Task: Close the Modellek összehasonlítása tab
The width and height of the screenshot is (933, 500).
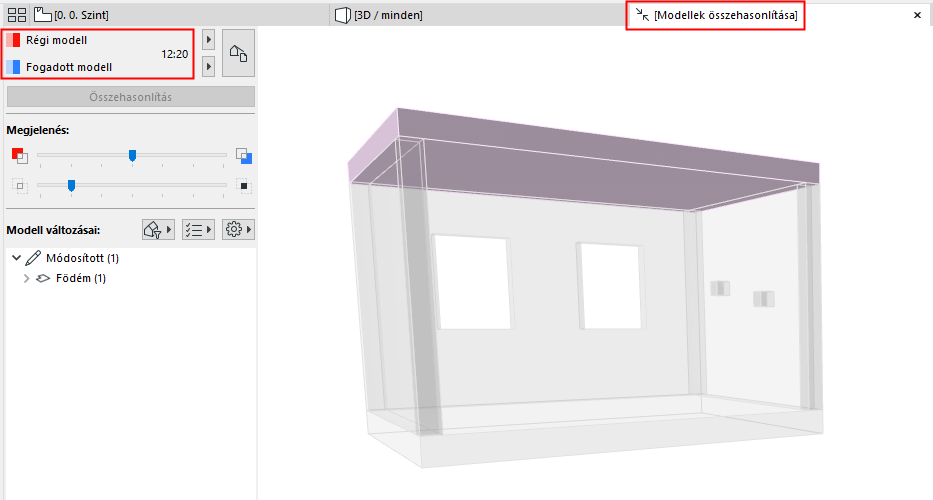Action: coord(917,15)
